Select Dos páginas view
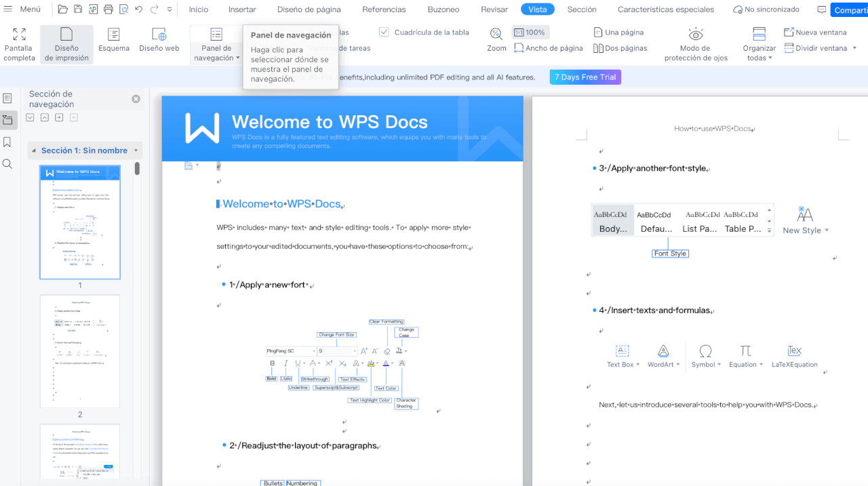868x486 pixels. pyautogui.click(x=620, y=48)
